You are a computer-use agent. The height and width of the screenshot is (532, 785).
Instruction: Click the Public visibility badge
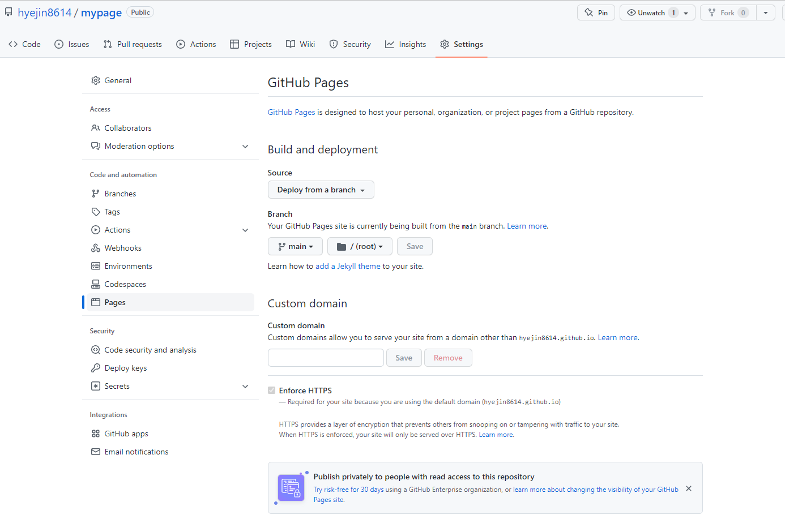140,12
